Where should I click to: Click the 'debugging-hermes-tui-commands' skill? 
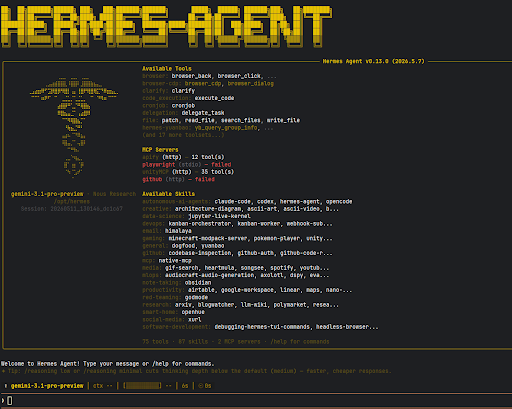click(262, 327)
